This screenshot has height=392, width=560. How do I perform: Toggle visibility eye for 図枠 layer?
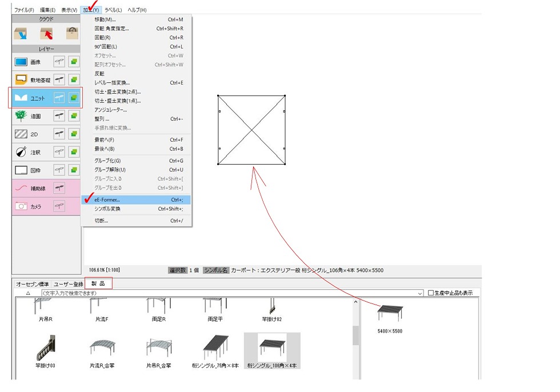pos(59,170)
